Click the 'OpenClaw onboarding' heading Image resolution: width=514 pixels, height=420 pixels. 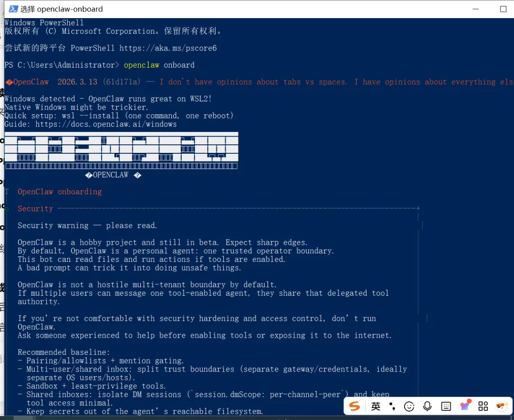point(59,192)
